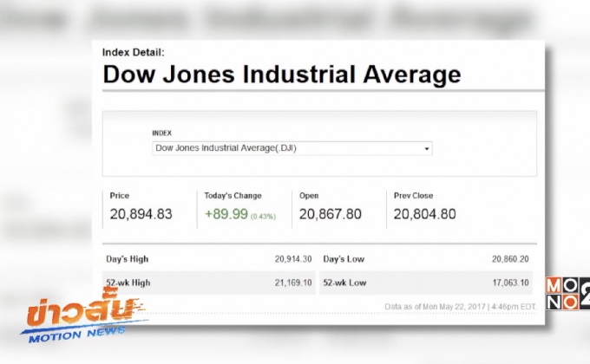Click the Open value 20,867.80
This screenshot has width=590, height=364.
[x=331, y=214]
